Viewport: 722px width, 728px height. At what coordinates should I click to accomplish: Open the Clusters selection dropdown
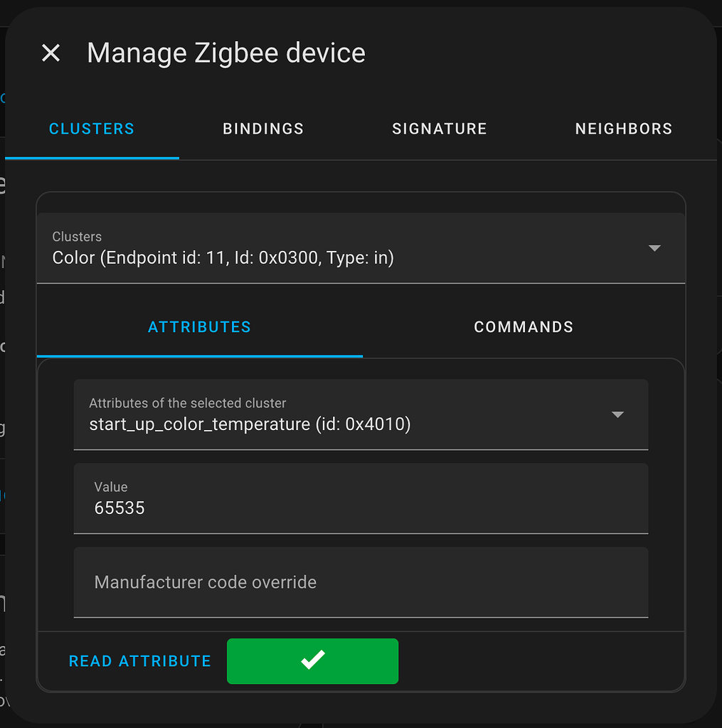[x=361, y=248]
